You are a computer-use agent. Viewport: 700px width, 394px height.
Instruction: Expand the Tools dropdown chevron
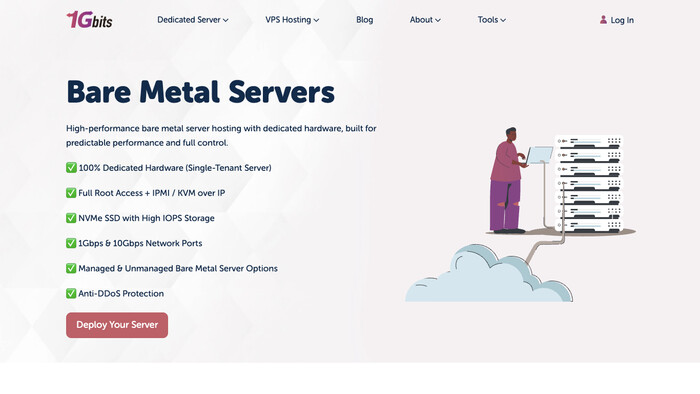tap(503, 20)
